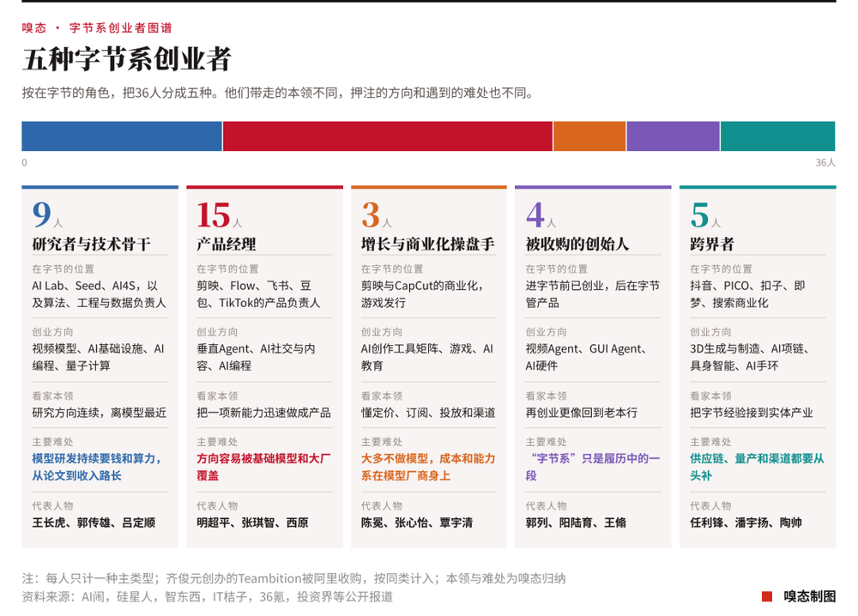Click the source line starting with 资料来源
The image size is (858, 616).
[208, 596]
